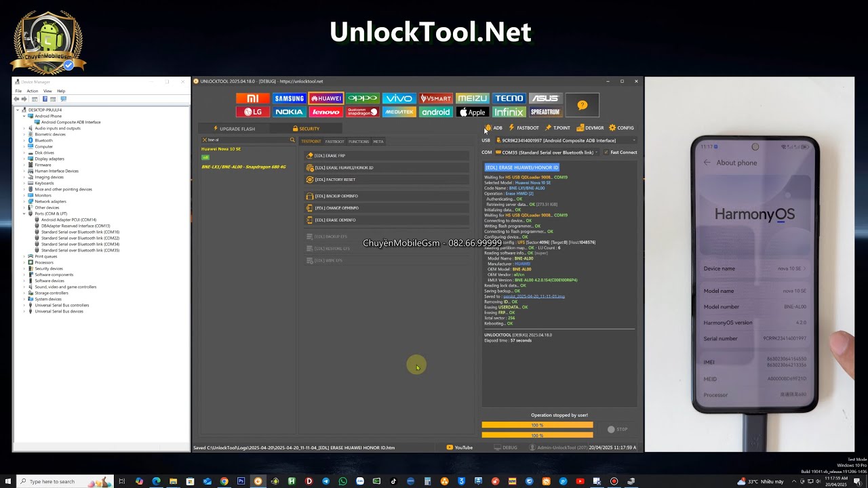Select the OPPO brand icon
868x488 pixels.
363,98
